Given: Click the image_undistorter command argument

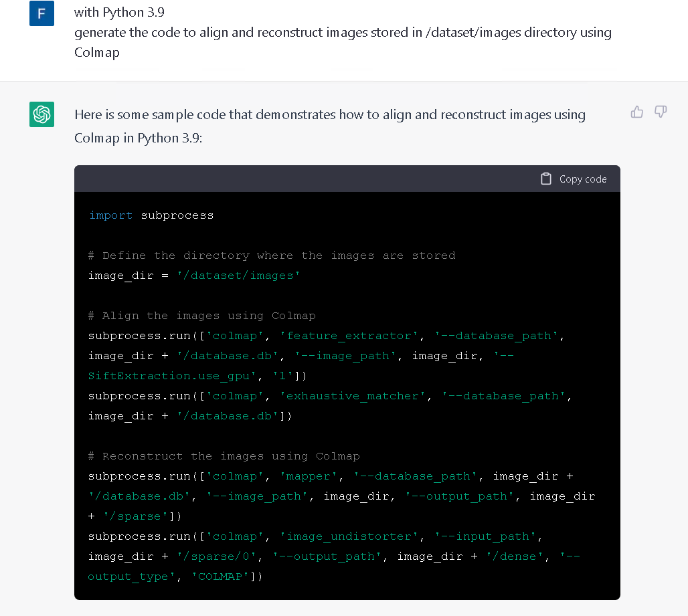Looking at the screenshot, I should click(349, 536).
